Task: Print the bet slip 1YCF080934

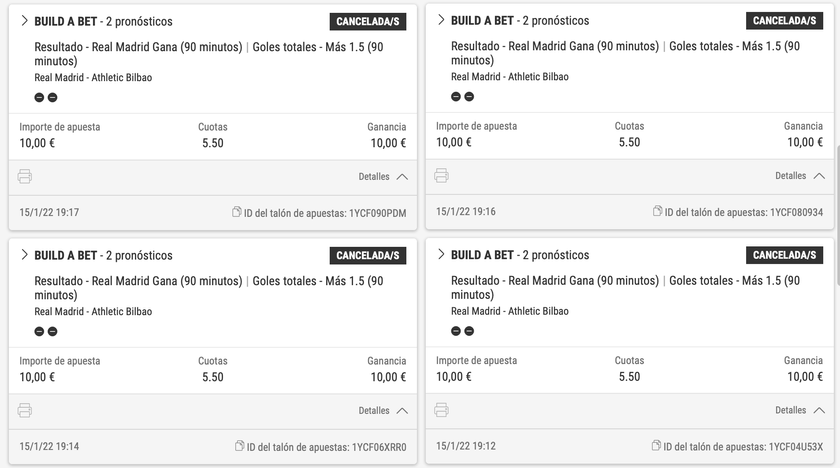Action: 441,175
